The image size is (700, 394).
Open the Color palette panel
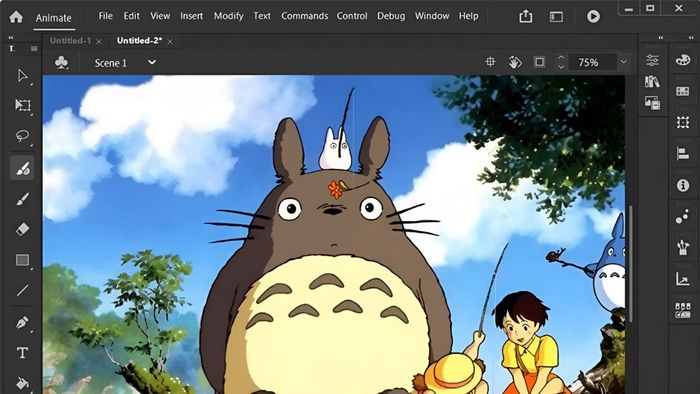683,60
